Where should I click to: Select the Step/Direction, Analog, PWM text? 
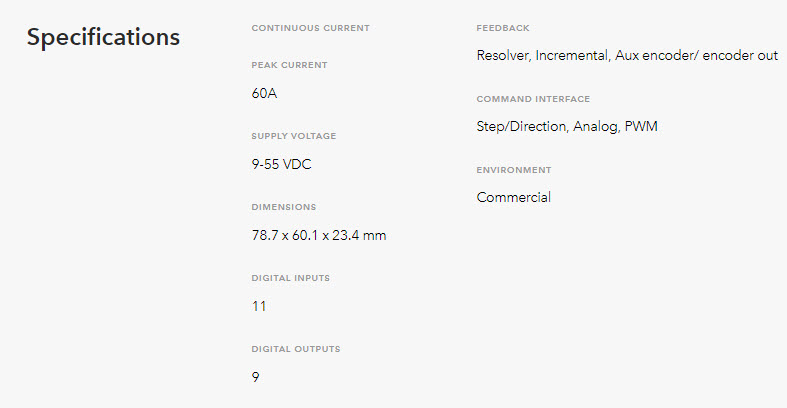pos(567,126)
